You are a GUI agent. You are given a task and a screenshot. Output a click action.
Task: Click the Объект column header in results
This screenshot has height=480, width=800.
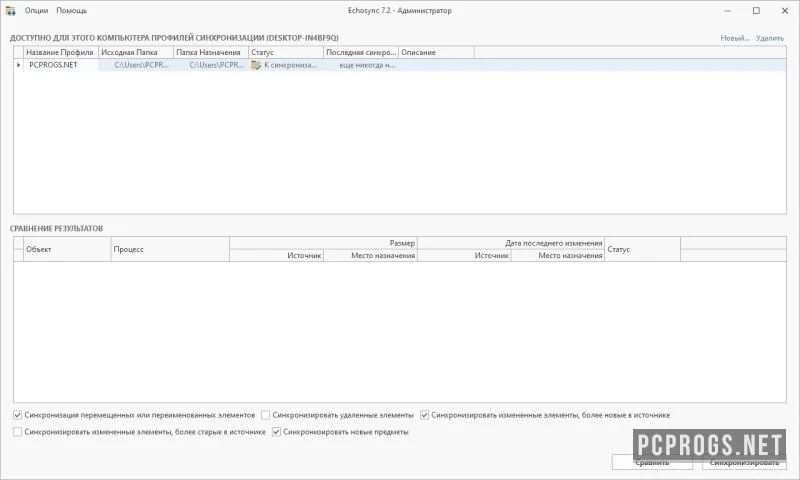[x=67, y=249]
